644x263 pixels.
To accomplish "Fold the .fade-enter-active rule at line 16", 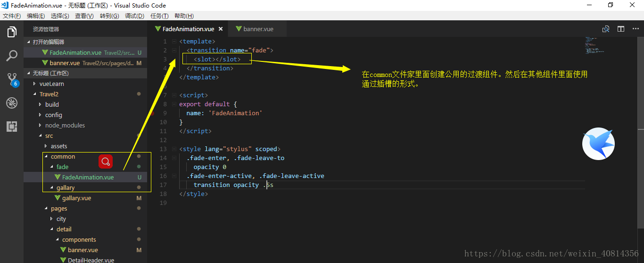I will pyautogui.click(x=174, y=176).
